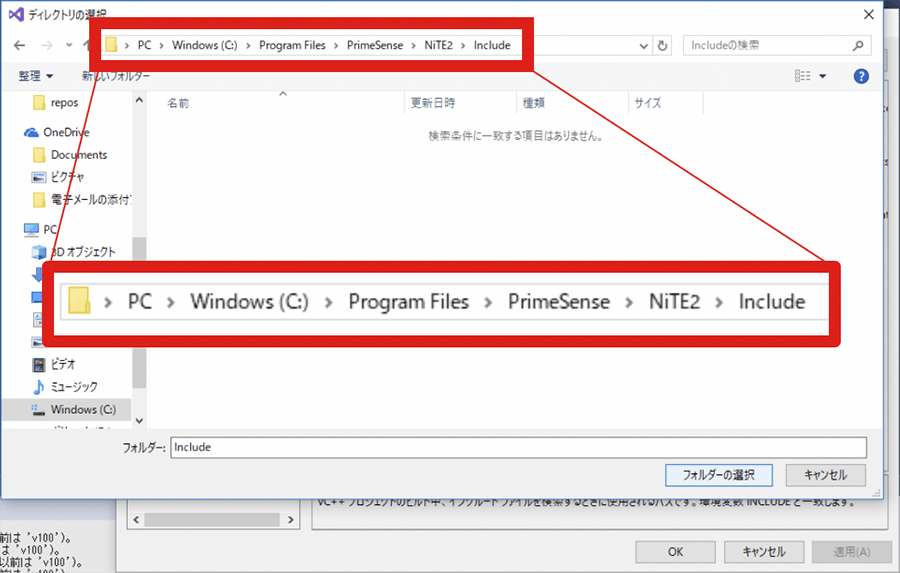The image size is (900, 573).
Task: Click OK in the background properties window
Action: (676, 552)
